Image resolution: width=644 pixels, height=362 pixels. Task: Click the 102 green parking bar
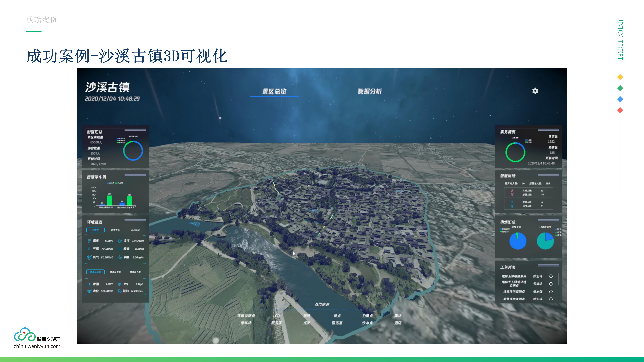click(129, 201)
